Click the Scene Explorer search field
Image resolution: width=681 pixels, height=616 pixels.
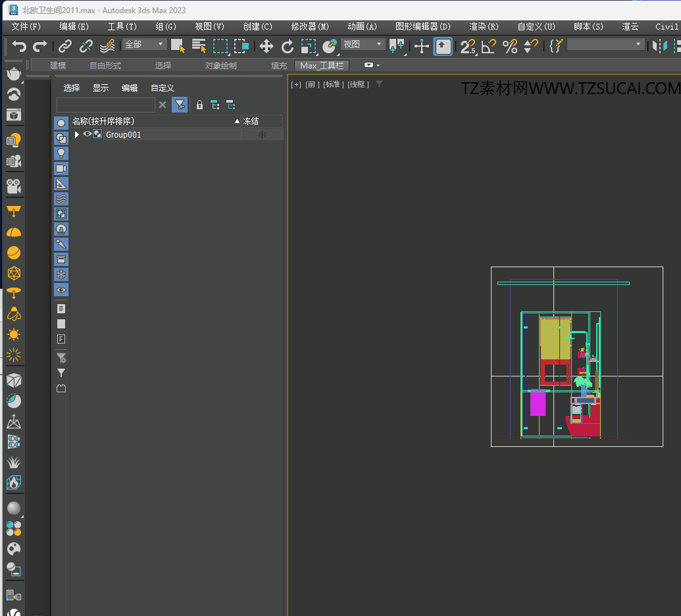point(105,105)
